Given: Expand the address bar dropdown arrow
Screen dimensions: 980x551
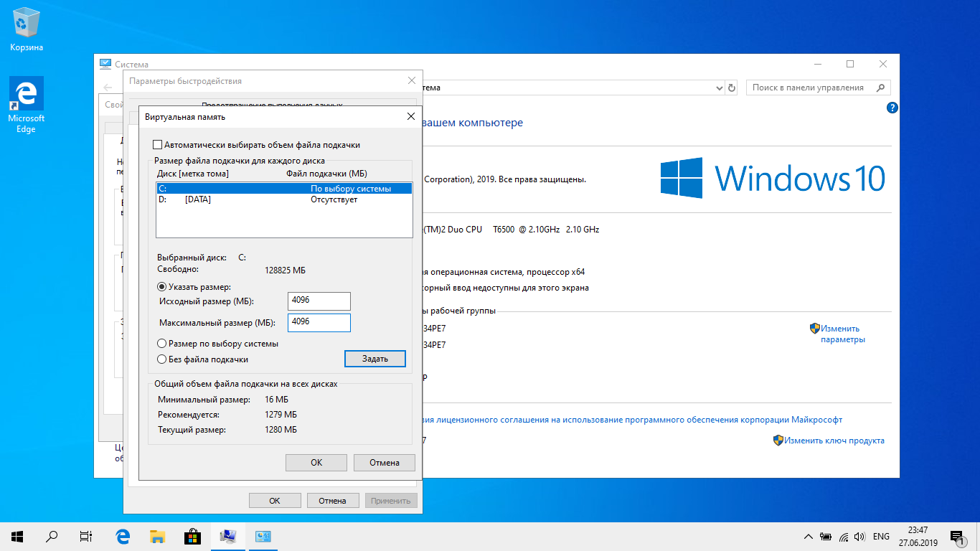Looking at the screenshot, I should point(720,88).
